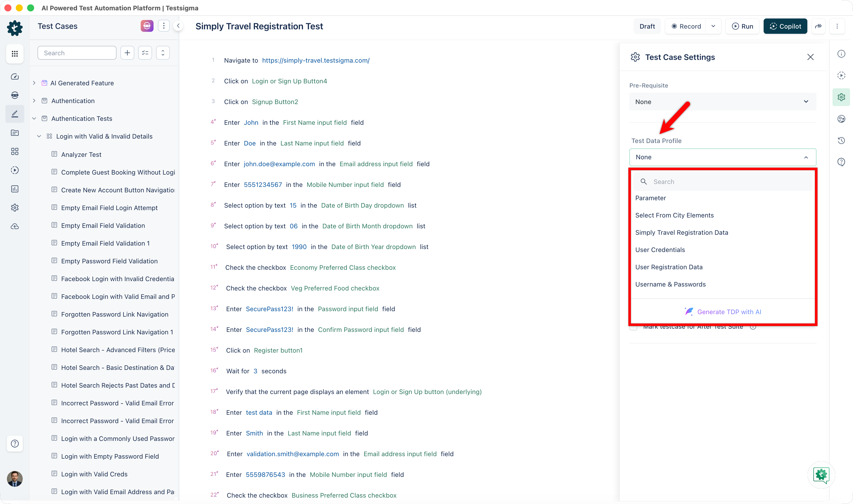Click the expand/collapse all tree icon
Image resolution: width=853 pixels, height=504 pixels.
tap(163, 53)
